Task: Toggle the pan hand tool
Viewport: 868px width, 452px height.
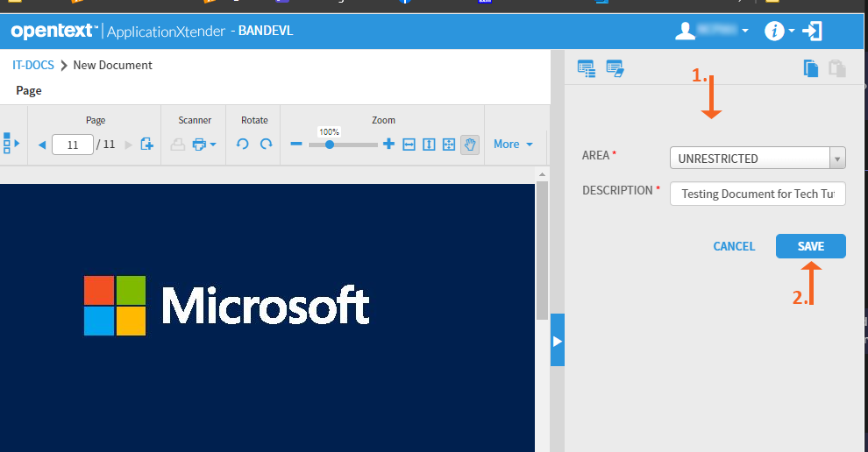Action: coord(470,145)
